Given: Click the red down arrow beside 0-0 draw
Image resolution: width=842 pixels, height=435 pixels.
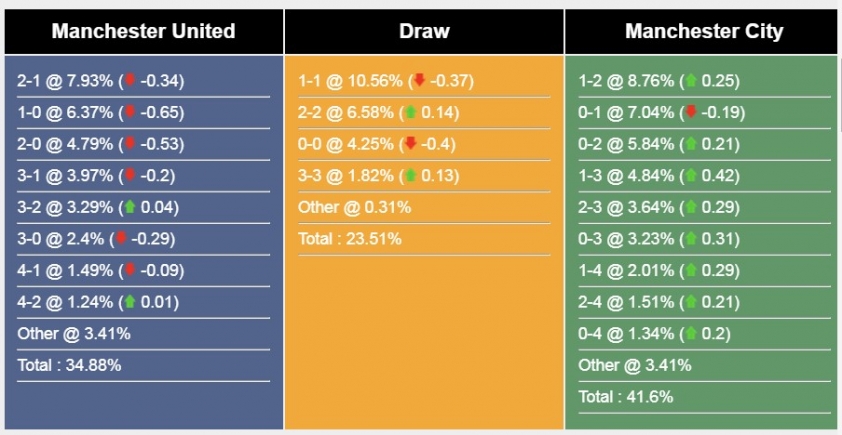Looking at the screenshot, I should tap(410, 144).
